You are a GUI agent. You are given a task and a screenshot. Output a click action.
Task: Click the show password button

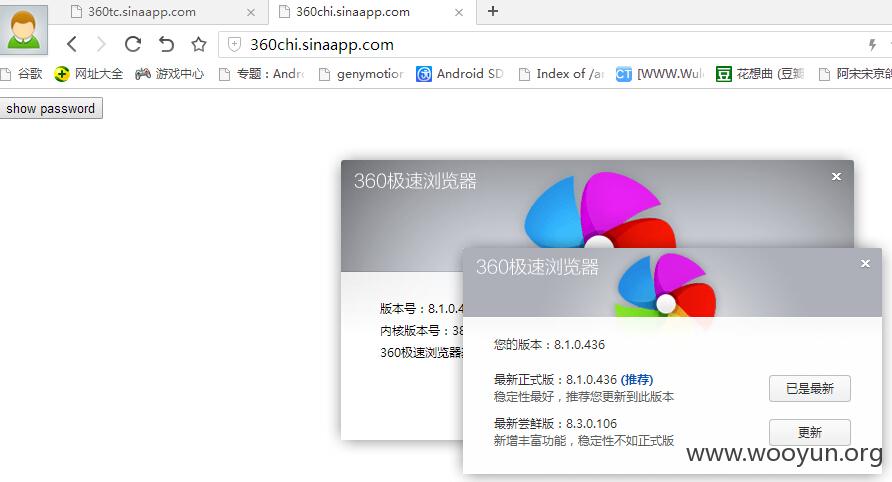click(51, 108)
